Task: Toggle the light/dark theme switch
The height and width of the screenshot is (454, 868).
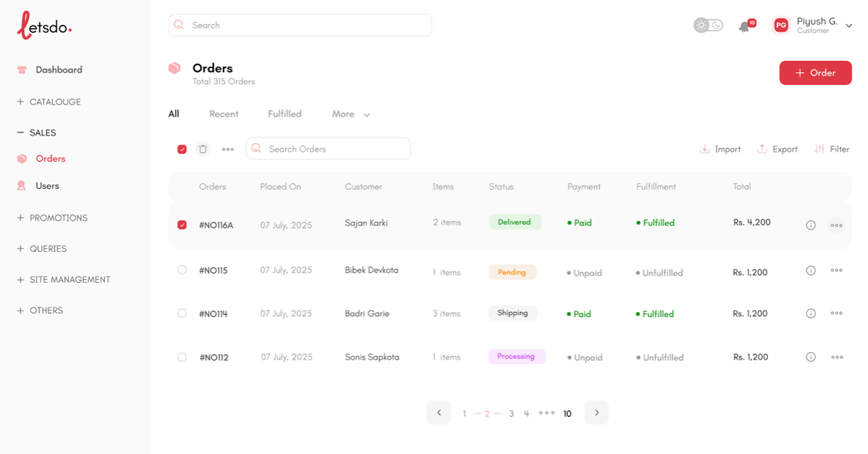Action: coord(708,25)
